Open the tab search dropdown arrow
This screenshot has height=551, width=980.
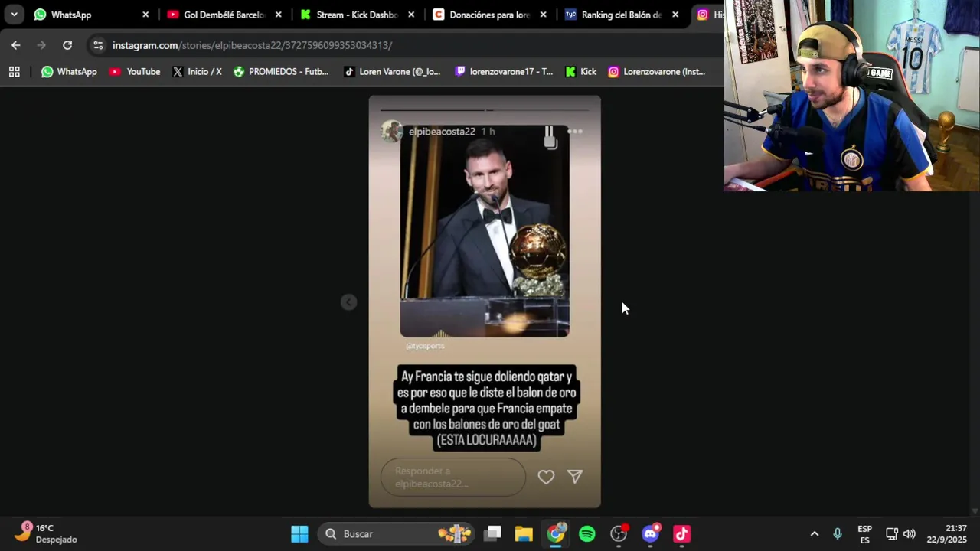point(14,15)
